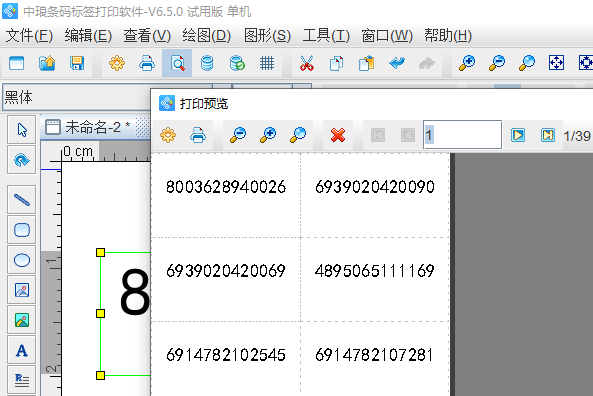
Task: Click the database with green check icon
Action: coord(237,63)
